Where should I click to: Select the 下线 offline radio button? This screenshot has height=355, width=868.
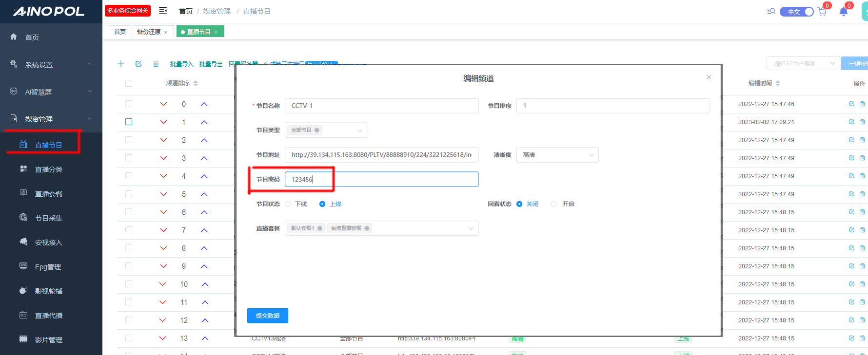tap(288, 204)
